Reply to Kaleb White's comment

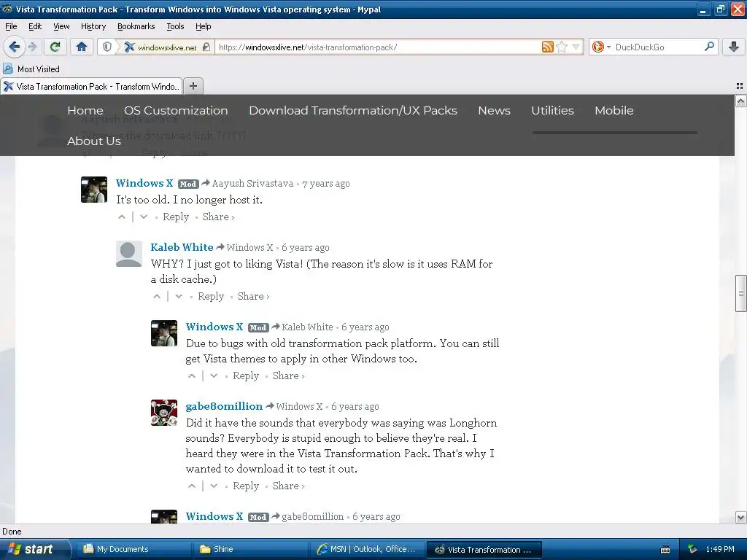[211, 297]
